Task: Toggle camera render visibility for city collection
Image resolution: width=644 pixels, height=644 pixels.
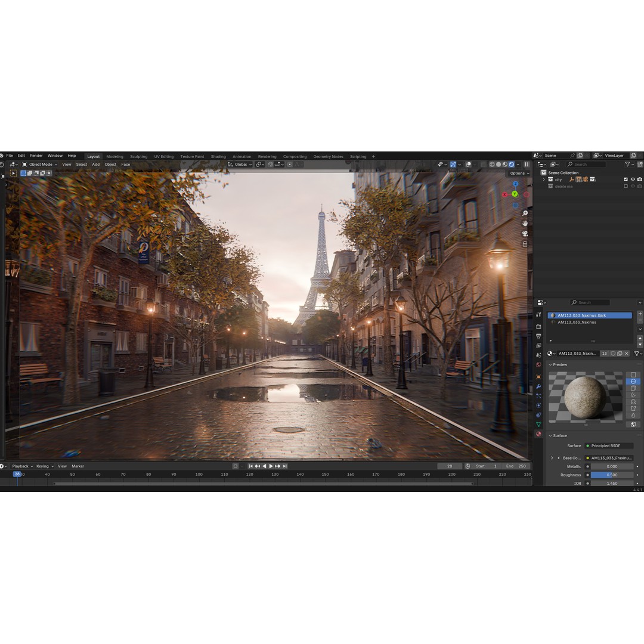Action: [x=639, y=179]
